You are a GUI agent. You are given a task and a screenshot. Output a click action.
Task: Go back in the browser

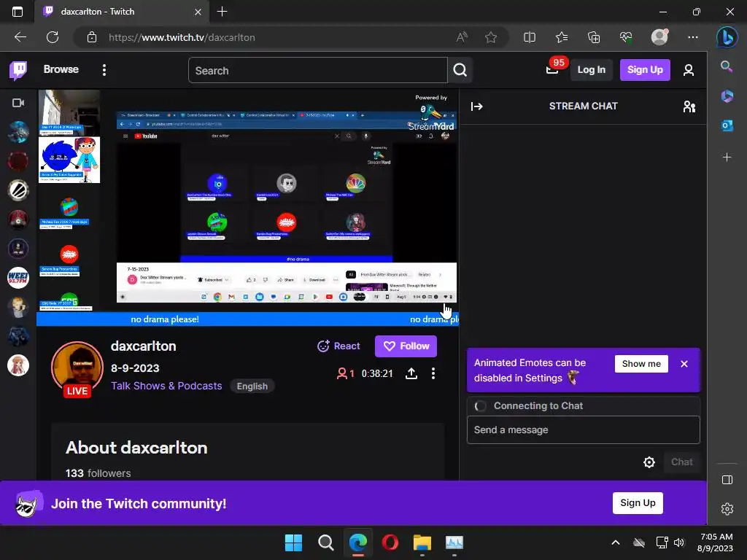pos(20,37)
